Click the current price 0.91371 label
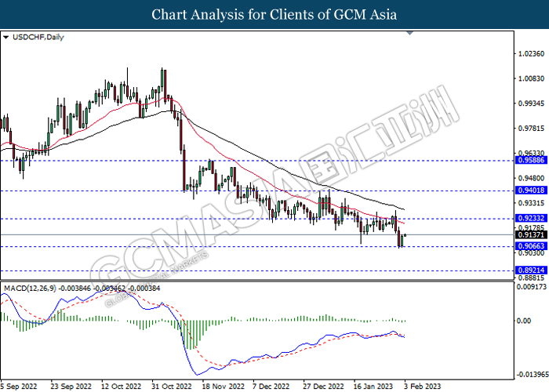Screen dimensions: 549x392 click(531, 235)
